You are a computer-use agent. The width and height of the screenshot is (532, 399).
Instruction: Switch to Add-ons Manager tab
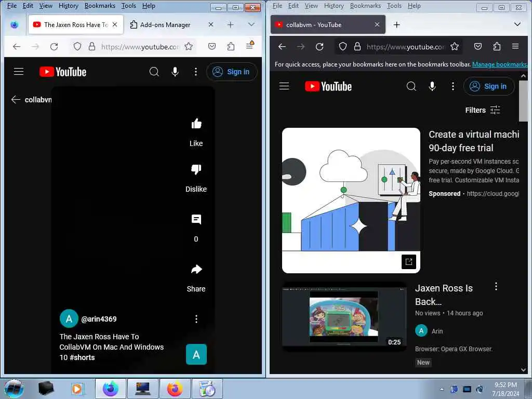click(x=165, y=25)
